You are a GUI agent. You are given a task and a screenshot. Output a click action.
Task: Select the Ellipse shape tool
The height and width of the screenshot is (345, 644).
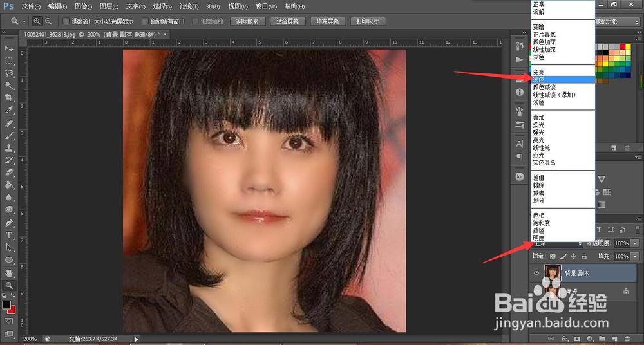pyautogui.click(x=9, y=260)
